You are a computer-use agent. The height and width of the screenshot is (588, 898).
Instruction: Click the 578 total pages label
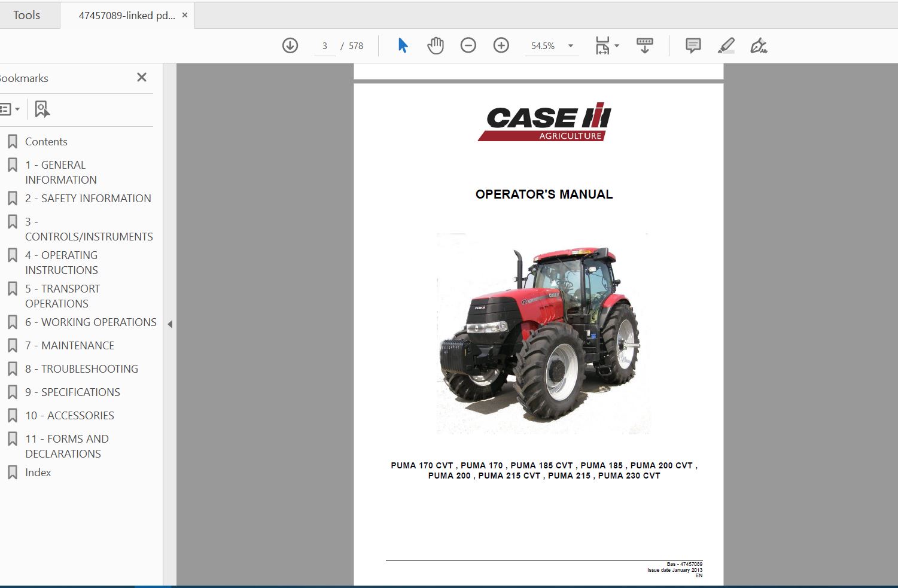[356, 45]
